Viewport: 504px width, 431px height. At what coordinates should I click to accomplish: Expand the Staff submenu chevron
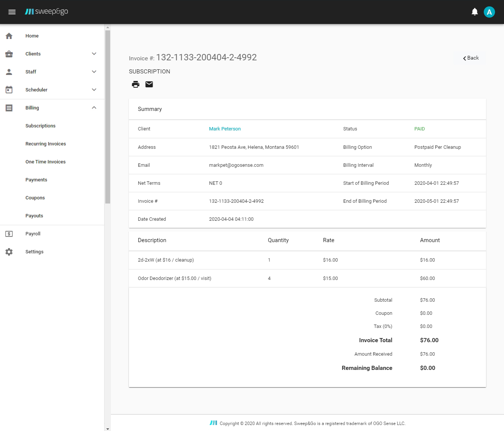pos(94,72)
